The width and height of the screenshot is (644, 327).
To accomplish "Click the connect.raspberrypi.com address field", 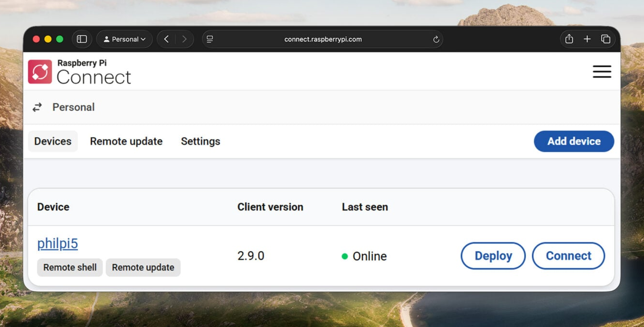I will (323, 40).
